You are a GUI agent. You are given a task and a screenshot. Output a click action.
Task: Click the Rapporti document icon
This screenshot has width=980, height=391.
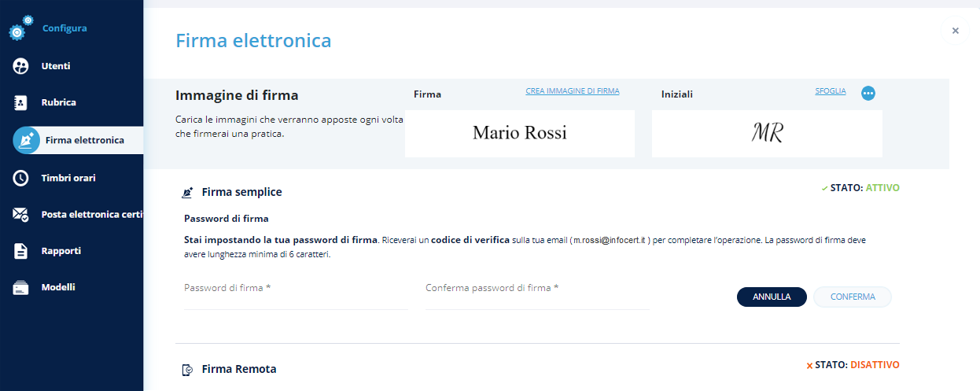[21, 251]
